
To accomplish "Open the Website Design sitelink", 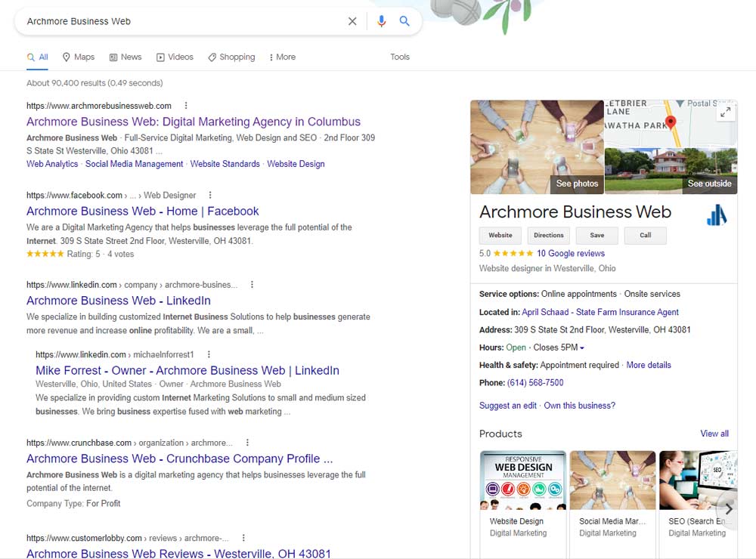I will tap(296, 164).
